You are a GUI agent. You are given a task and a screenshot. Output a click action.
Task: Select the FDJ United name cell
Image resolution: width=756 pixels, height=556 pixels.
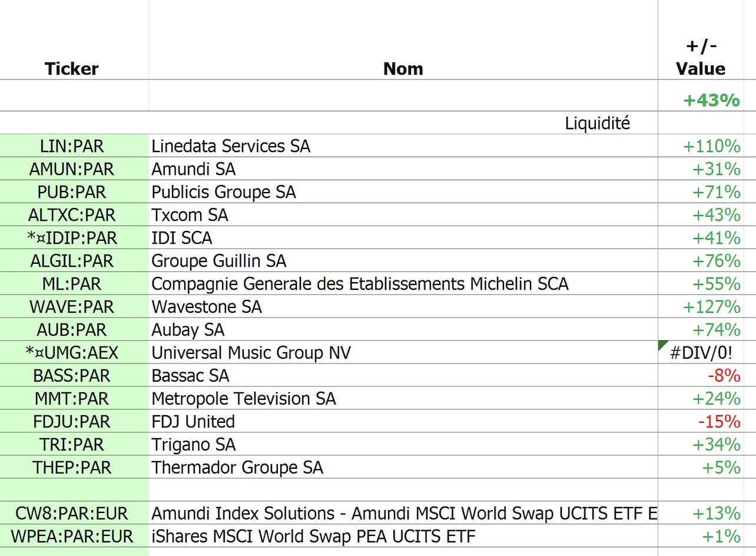point(193,422)
